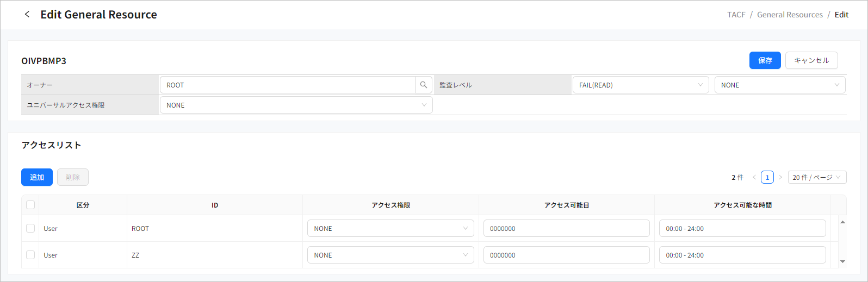Edit access time field for ROOT row
The height and width of the screenshot is (282, 868).
[x=742, y=229]
